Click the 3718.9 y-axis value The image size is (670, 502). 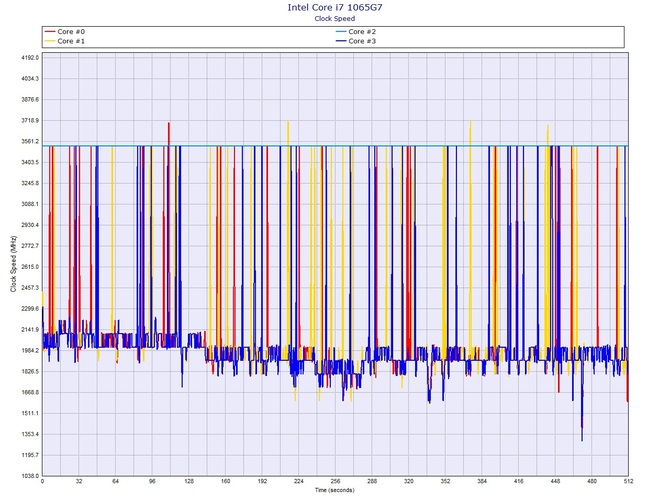pyautogui.click(x=30, y=120)
